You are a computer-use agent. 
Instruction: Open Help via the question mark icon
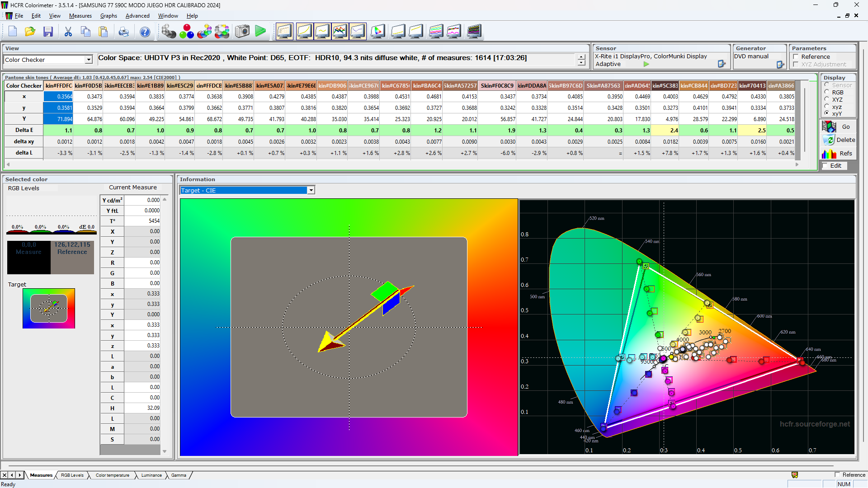(145, 32)
